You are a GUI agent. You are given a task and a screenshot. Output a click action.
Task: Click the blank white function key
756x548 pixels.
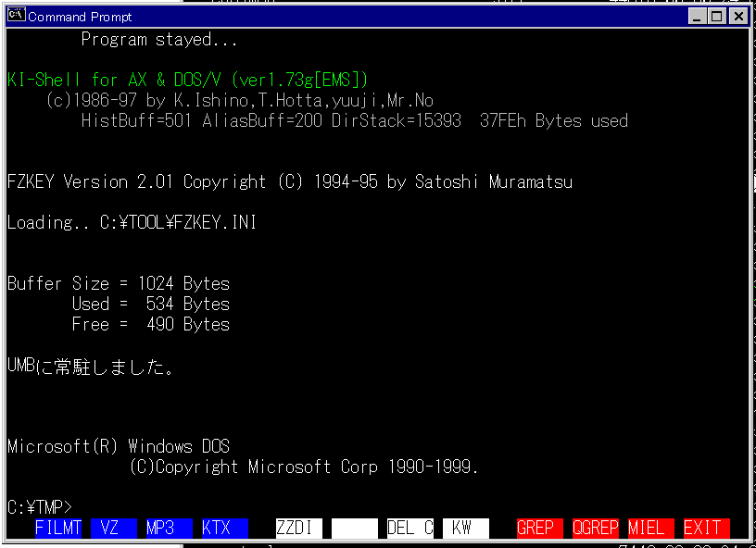point(355,528)
